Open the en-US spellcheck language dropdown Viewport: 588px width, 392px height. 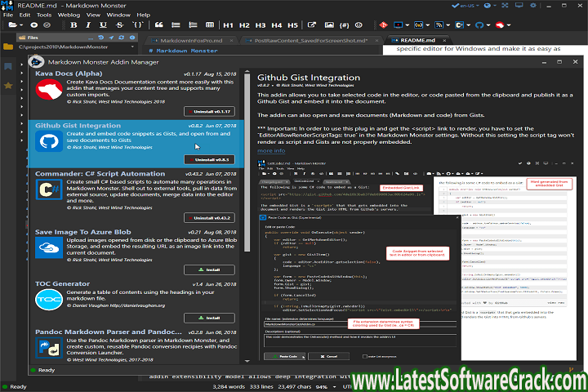tap(465, 6)
